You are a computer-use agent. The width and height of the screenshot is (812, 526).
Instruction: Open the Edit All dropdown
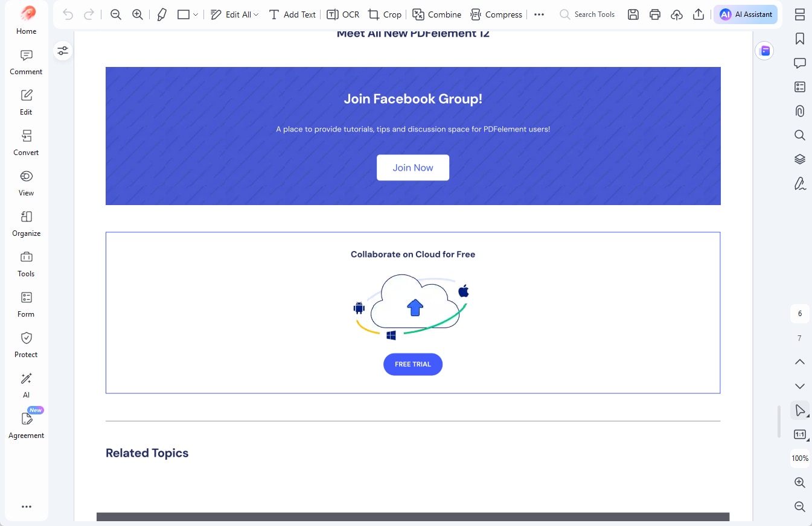(234, 14)
